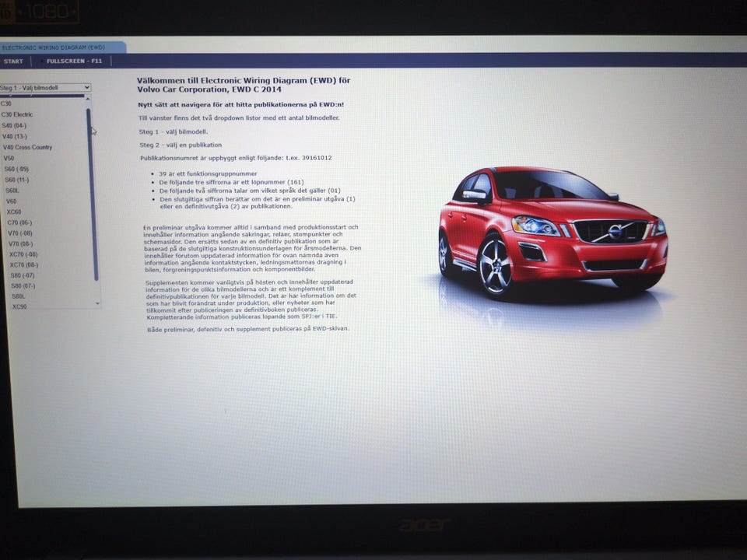Click the START menu item
The image size is (747, 560).
[13, 61]
